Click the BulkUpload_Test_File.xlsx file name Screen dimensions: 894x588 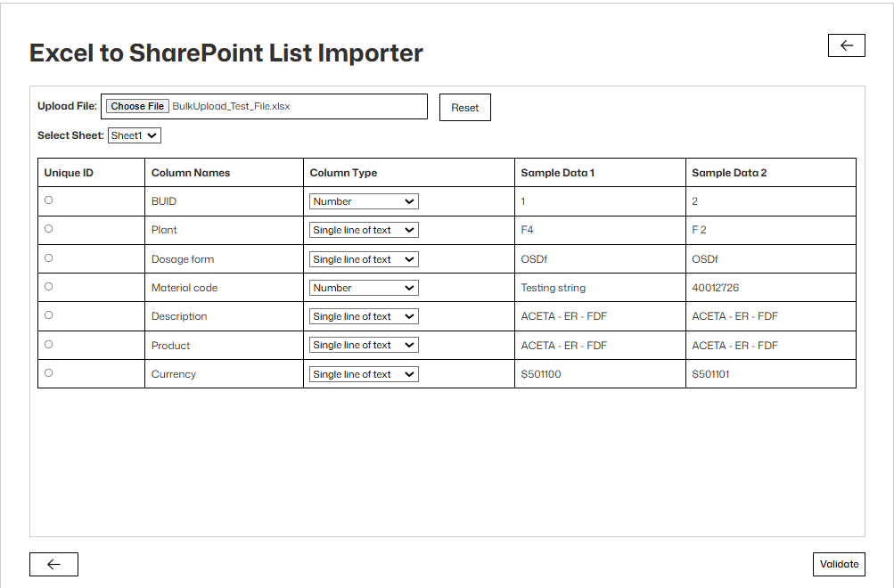coord(231,107)
